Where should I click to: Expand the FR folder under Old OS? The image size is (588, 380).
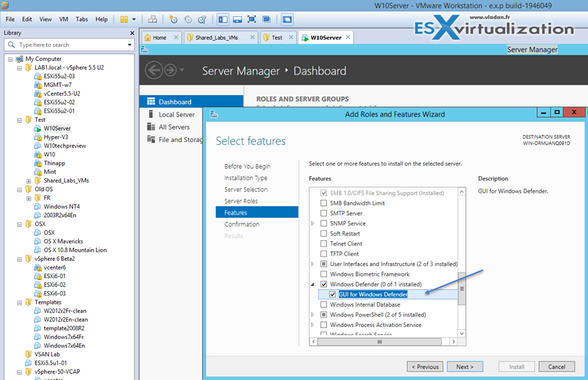pyautogui.click(x=29, y=198)
